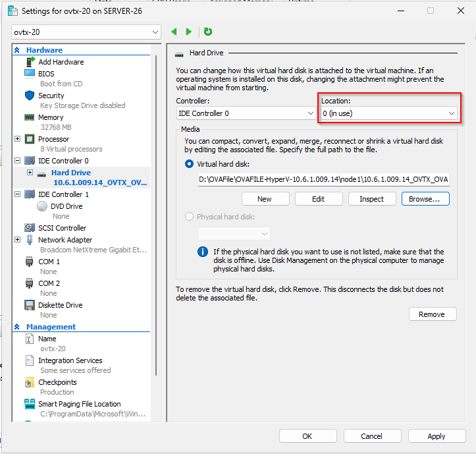Select Smart Paging File Location item
This screenshot has width=476, height=454.
pyautogui.click(x=80, y=404)
